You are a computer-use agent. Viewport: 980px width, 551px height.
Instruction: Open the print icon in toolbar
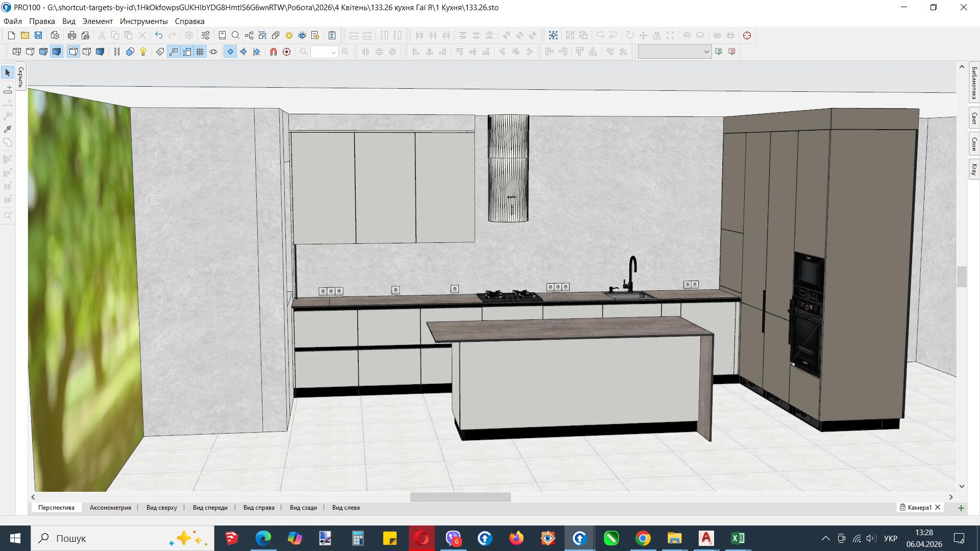(72, 35)
